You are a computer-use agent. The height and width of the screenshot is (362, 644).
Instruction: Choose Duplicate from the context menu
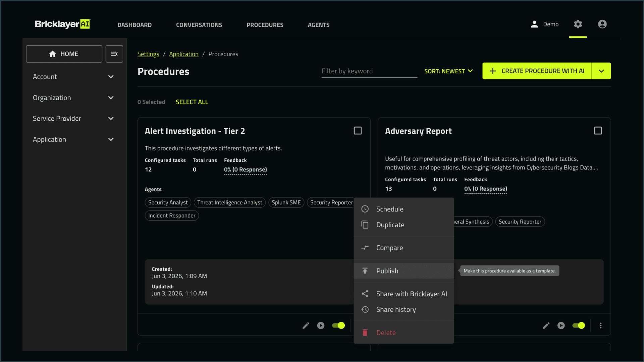(x=404, y=225)
